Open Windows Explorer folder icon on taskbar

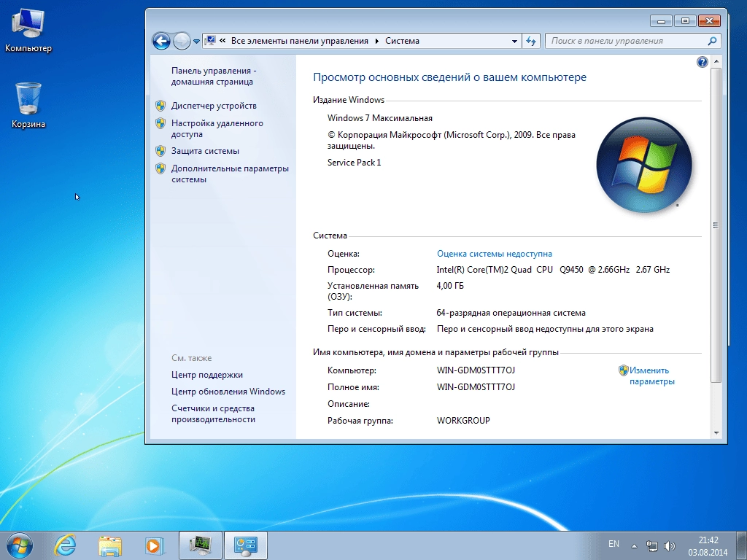point(109,545)
